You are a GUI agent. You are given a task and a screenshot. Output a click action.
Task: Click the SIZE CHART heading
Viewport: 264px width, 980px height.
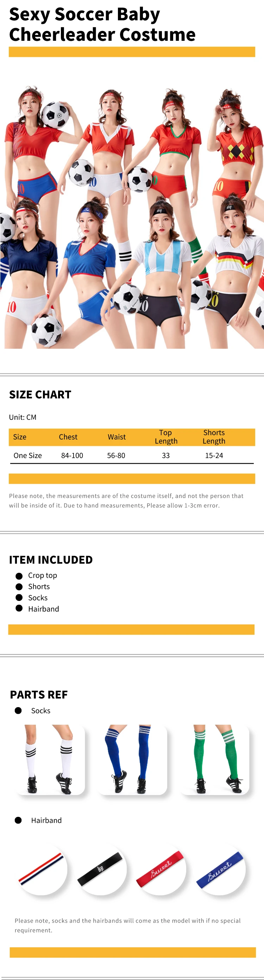coord(40,395)
